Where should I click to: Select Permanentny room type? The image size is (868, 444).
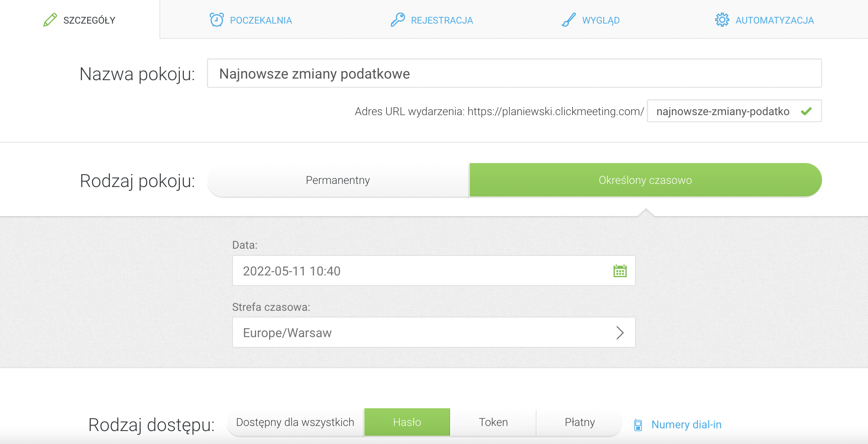pos(338,180)
